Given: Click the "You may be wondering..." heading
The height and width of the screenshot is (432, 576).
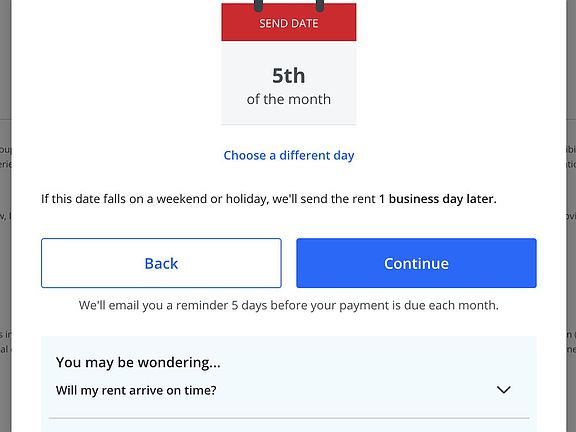Looking at the screenshot, I should [138, 363].
